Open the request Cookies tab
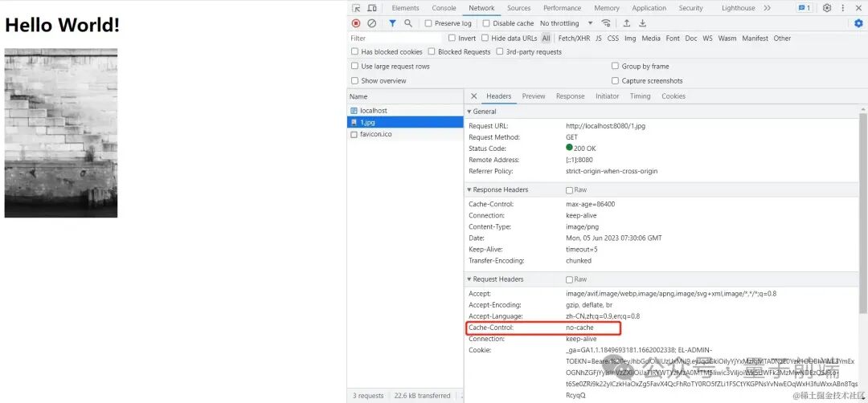Image resolution: width=868 pixels, height=403 pixels. coord(674,96)
